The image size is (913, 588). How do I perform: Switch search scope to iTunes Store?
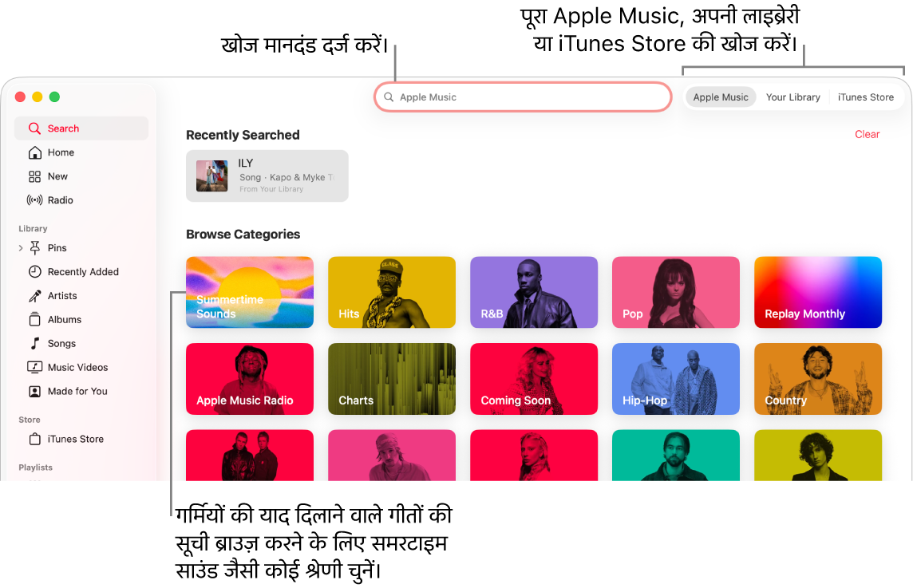coord(866,97)
